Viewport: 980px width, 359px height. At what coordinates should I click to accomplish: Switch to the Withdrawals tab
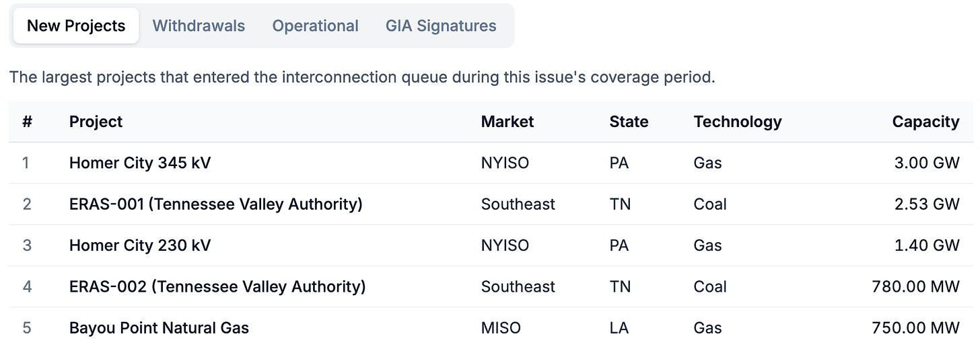point(199,26)
